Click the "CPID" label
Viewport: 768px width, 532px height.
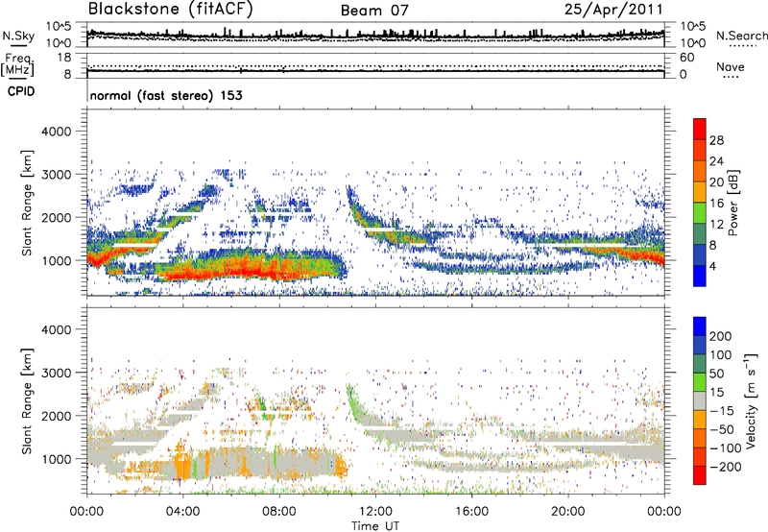(21, 91)
